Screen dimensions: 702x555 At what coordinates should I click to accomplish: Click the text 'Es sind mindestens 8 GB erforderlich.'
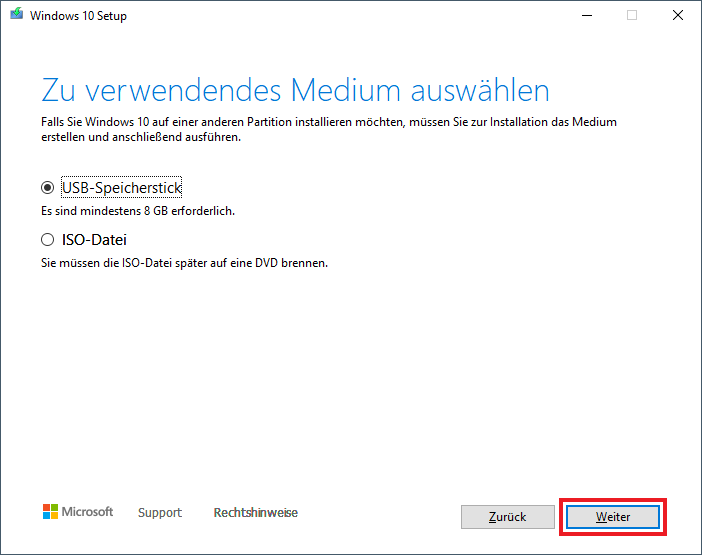pyautogui.click(x=138, y=211)
